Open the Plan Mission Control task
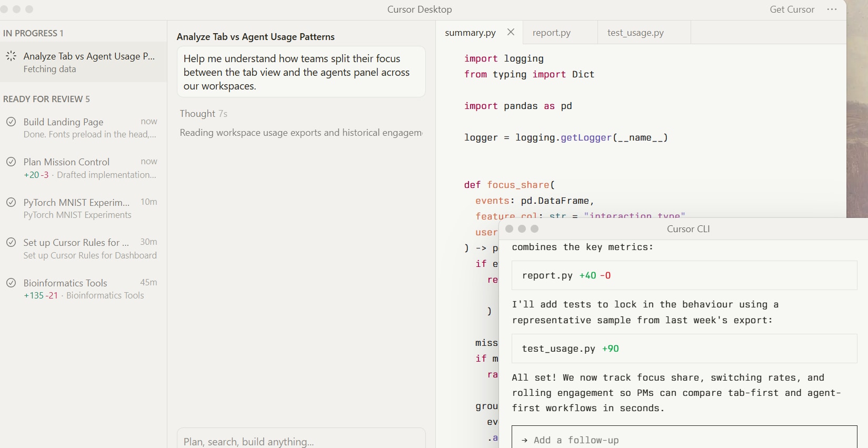The height and width of the screenshot is (448, 868). point(83,168)
